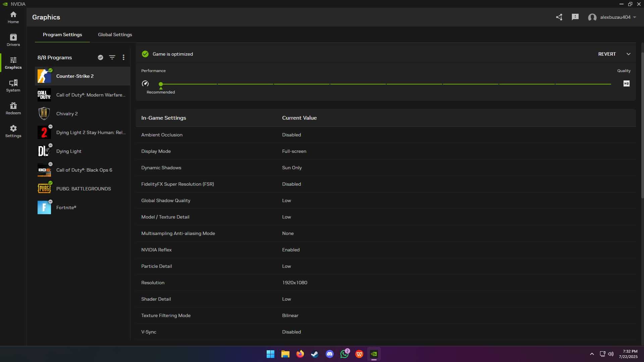Click Multisampling Anti-aliasing Mode setting
644x362 pixels.
click(x=178, y=233)
